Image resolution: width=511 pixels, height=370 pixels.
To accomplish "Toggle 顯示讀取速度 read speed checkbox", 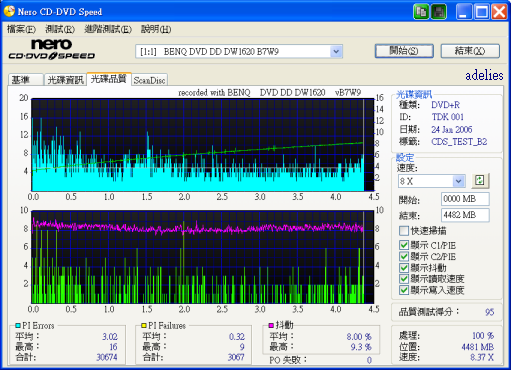I will tap(404, 279).
